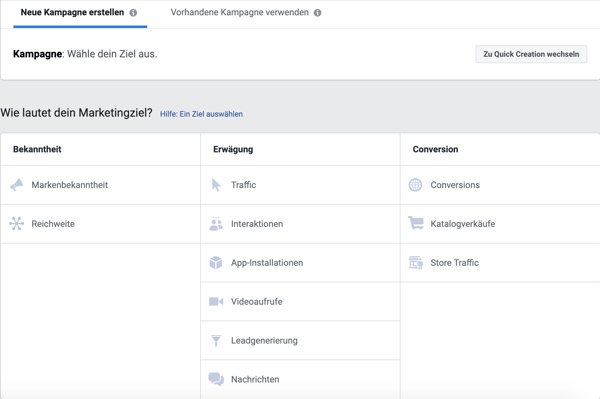
Task: Select Traffic under Erwägung
Action: [300, 185]
